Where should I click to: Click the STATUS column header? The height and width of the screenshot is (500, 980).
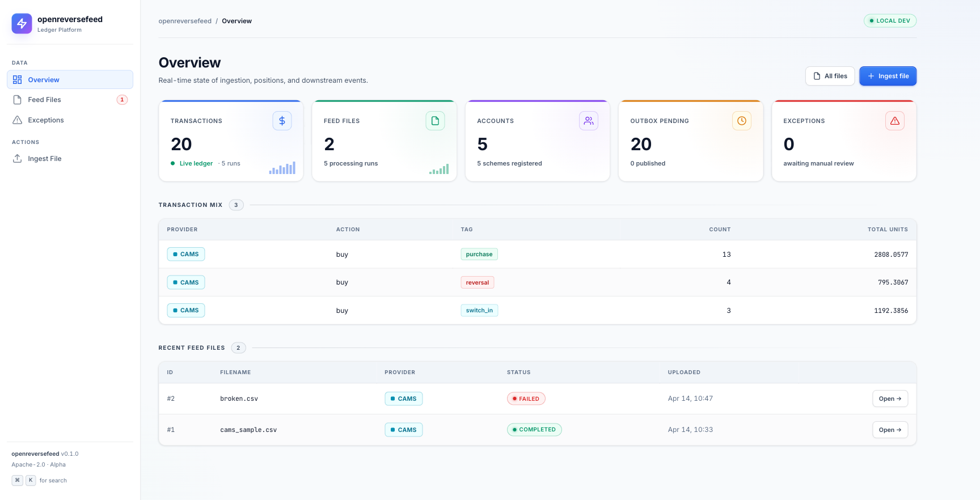(518, 372)
